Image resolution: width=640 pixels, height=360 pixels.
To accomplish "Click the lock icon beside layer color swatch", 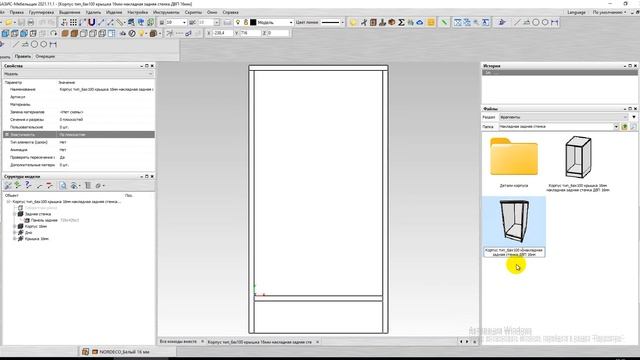I will click(x=246, y=22).
